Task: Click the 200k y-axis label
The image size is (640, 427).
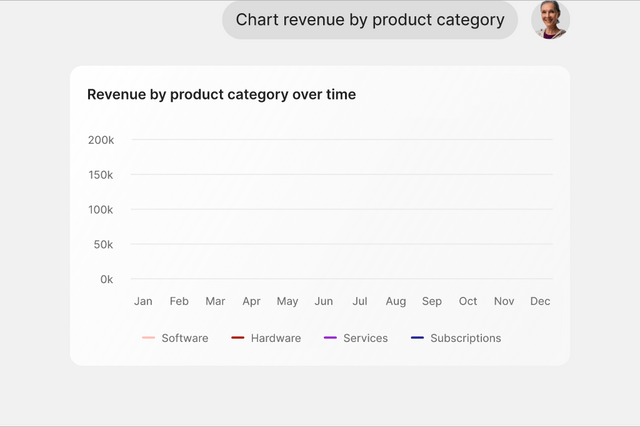Action: 101,140
